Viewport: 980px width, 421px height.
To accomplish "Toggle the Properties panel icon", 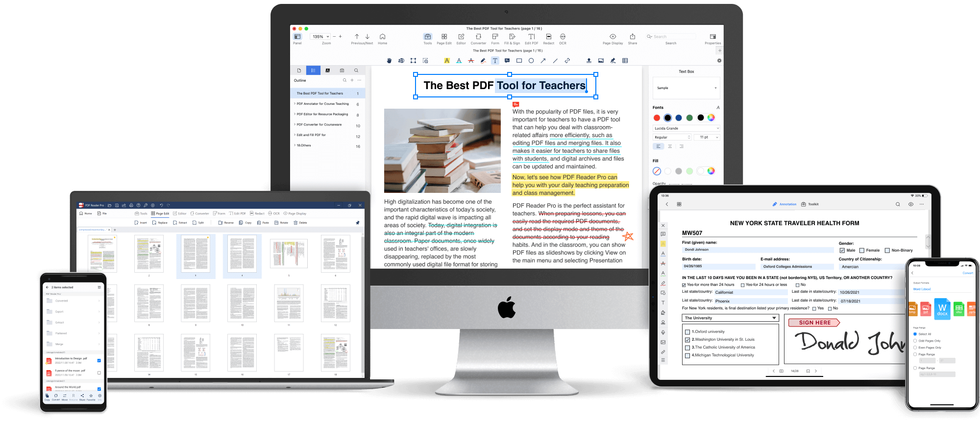I will (713, 37).
